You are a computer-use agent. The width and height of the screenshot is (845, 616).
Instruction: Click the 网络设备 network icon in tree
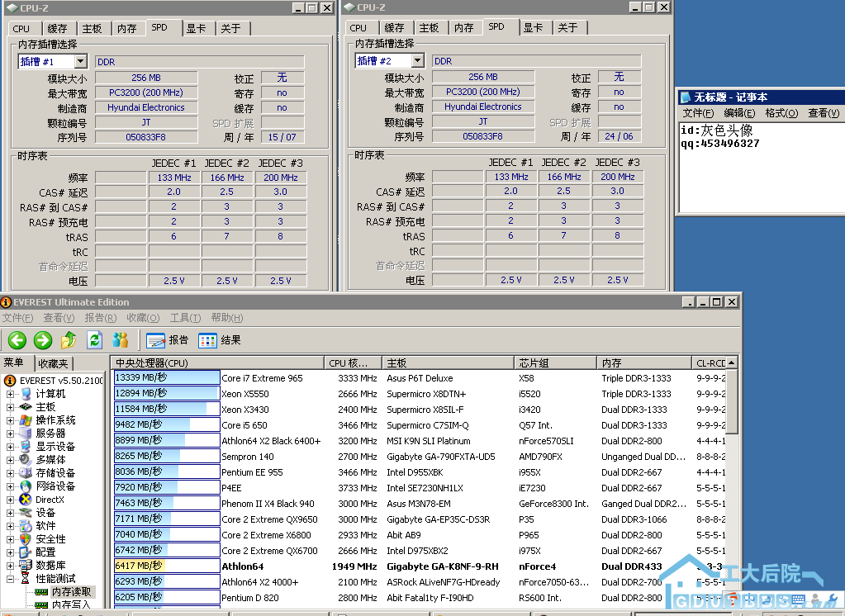pyautogui.click(x=26, y=486)
